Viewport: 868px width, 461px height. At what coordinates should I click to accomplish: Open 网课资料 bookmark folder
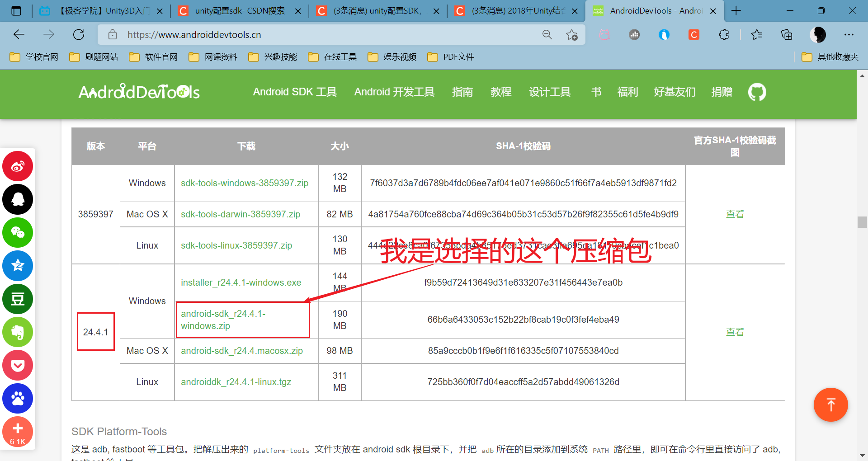point(213,57)
